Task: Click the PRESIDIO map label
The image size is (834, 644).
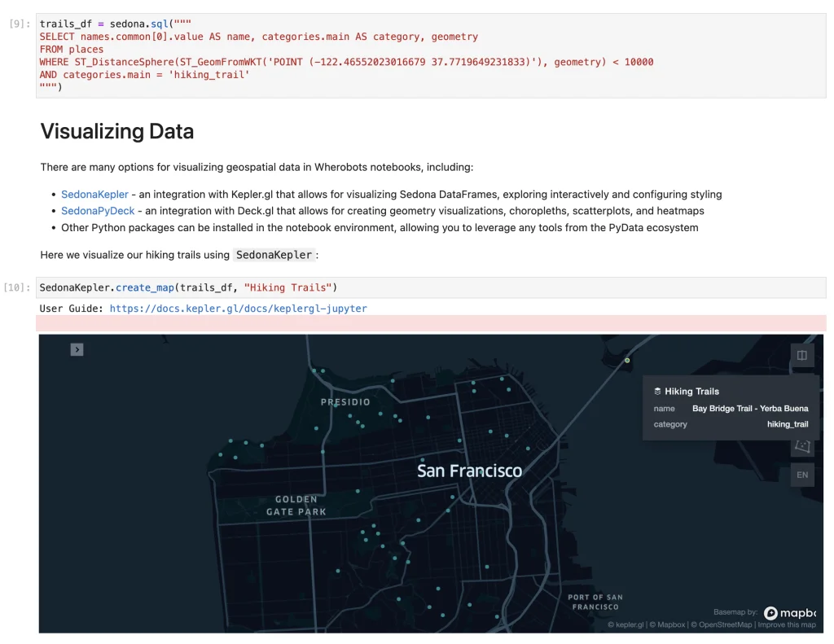Action: [x=345, y=402]
